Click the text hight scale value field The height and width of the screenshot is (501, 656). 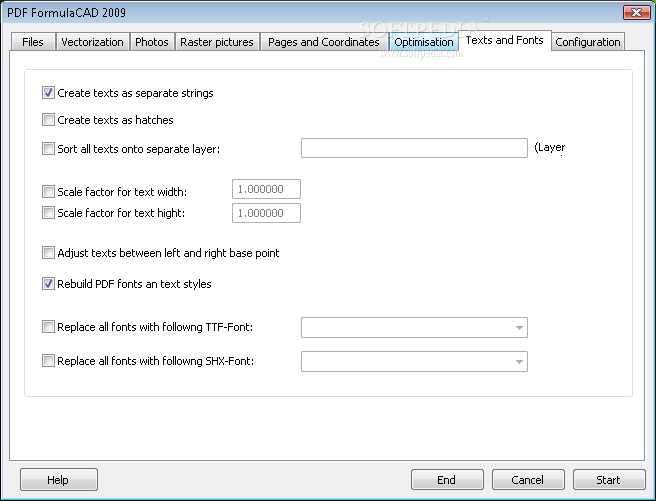pyautogui.click(x=266, y=213)
